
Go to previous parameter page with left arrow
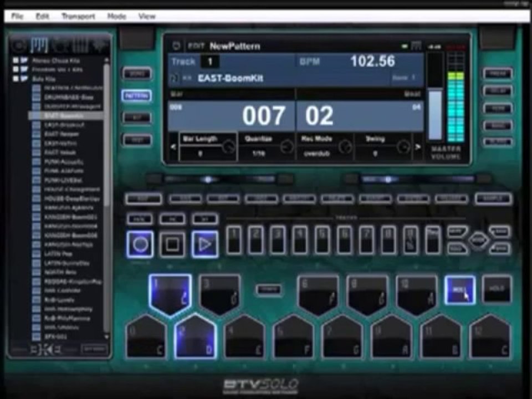pyautogui.click(x=173, y=147)
